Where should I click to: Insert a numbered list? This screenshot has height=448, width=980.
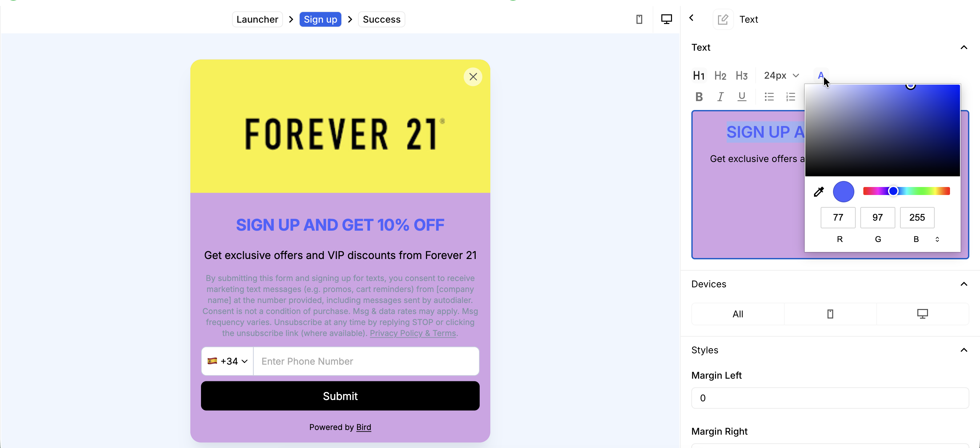791,97
